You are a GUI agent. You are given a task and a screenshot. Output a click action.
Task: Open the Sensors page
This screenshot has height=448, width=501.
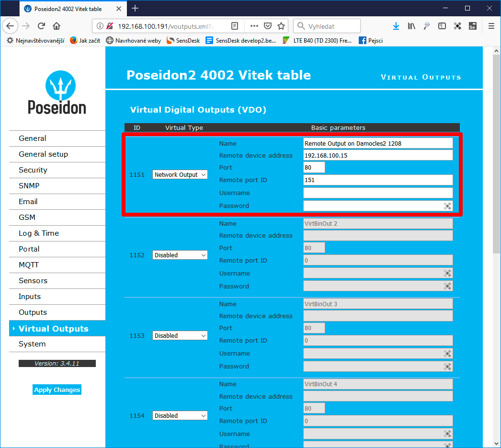[57, 281]
